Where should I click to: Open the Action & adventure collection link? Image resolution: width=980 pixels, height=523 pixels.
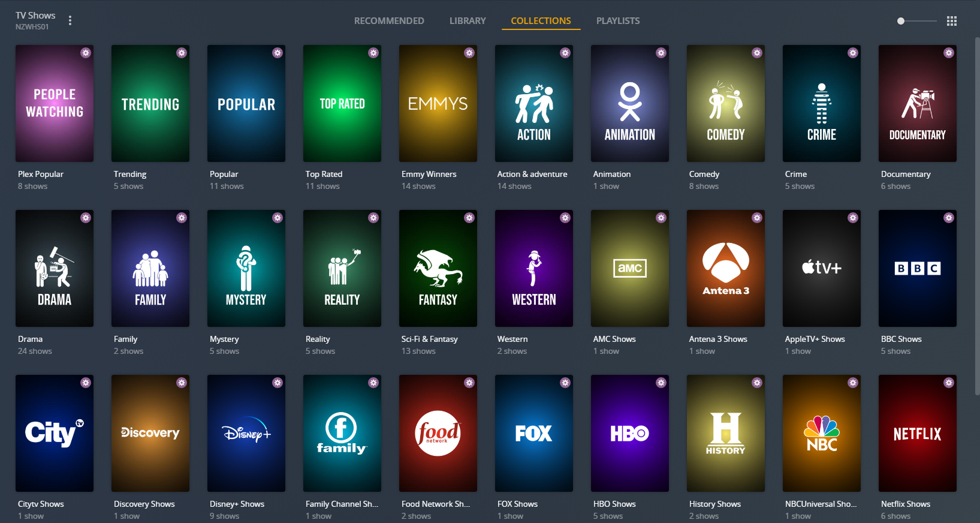[x=532, y=174]
